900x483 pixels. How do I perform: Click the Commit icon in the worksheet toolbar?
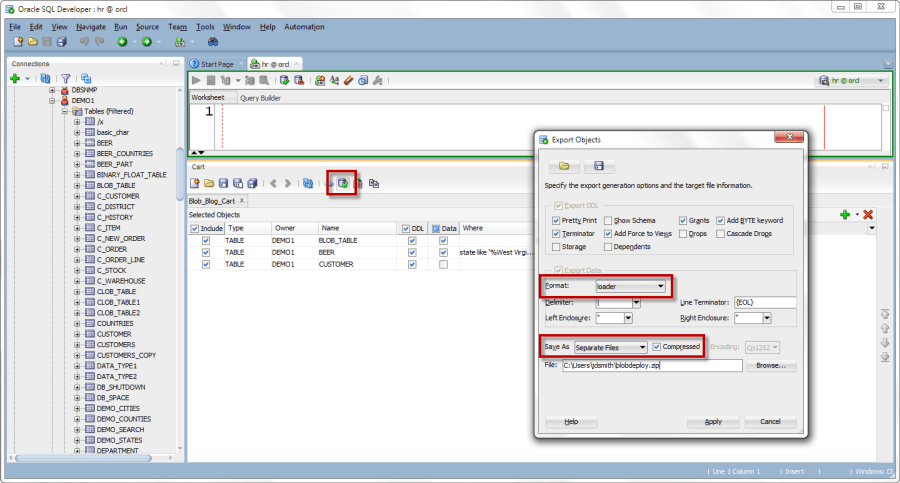tap(284, 80)
